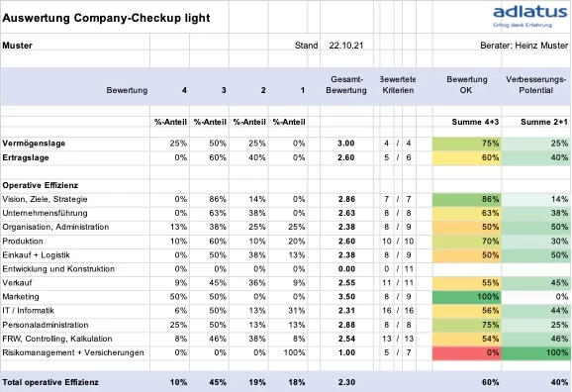Click the rating '4' column header
The height and width of the screenshot is (392, 572).
coord(184,90)
